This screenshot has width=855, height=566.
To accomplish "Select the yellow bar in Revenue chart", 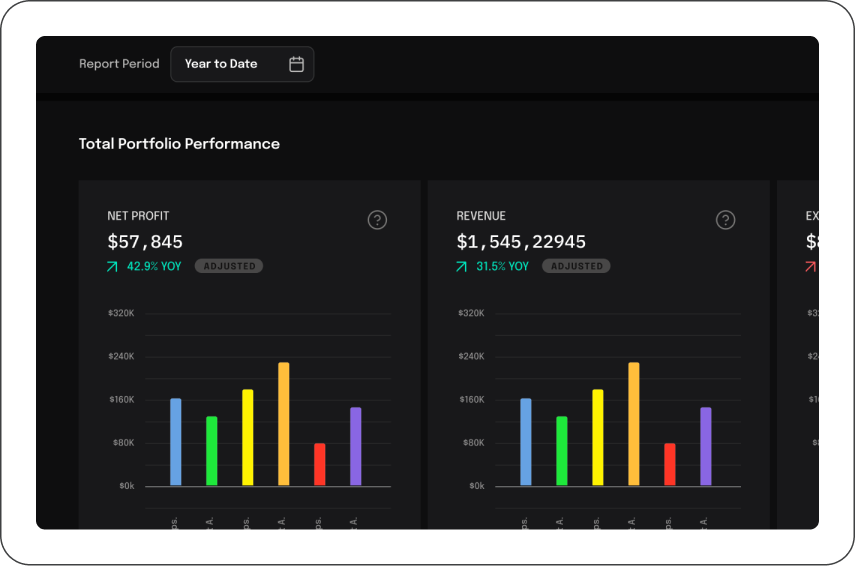I will (598, 437).
